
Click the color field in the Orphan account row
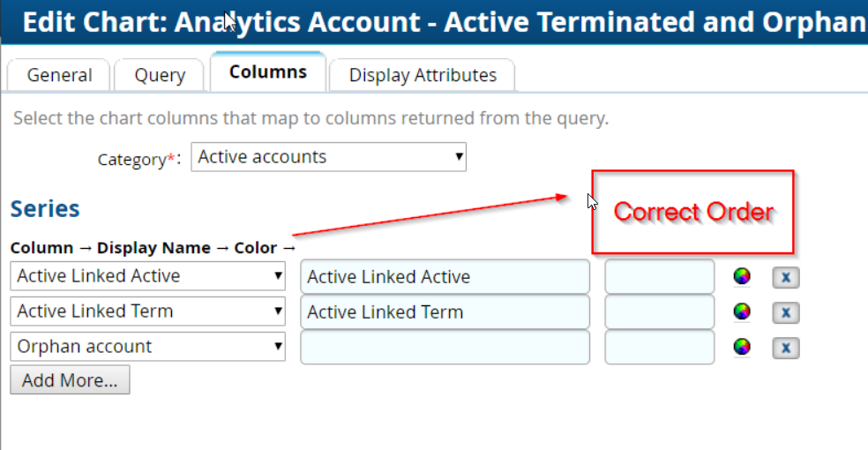point(659,348)
